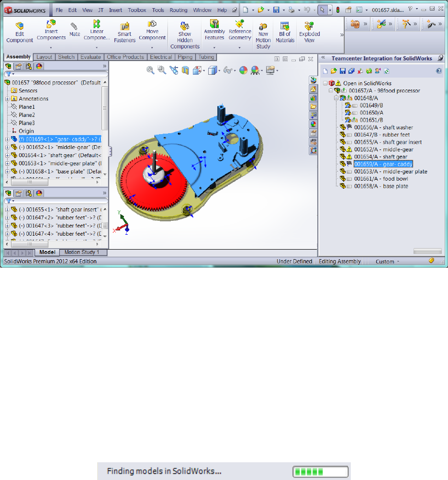Click the Rebuild traffic light icon

338,10
